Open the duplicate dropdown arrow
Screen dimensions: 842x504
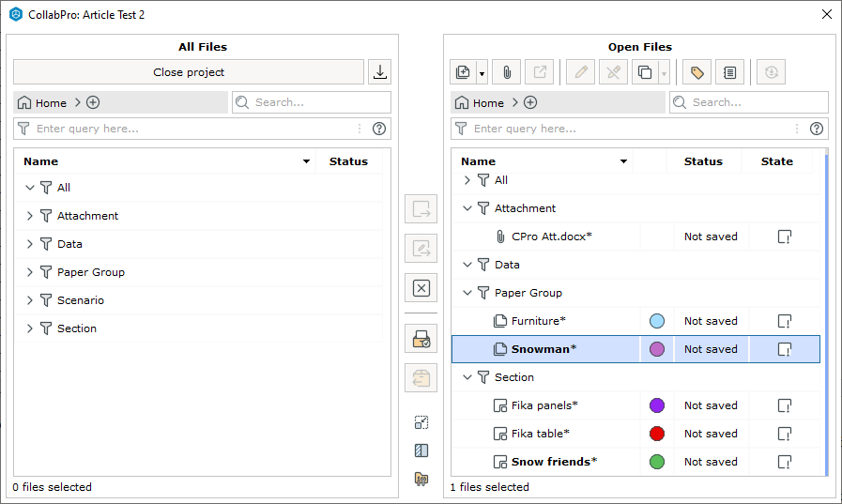click(665, 72)
